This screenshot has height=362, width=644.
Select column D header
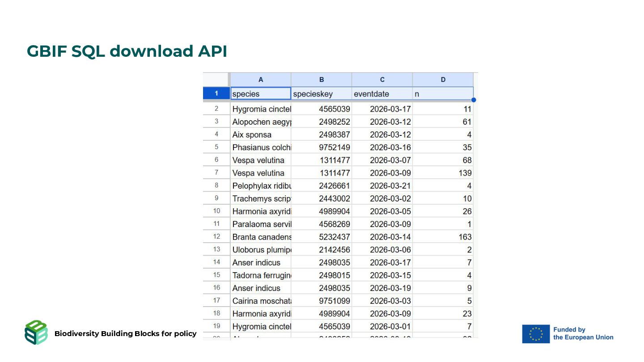[443, 80]
